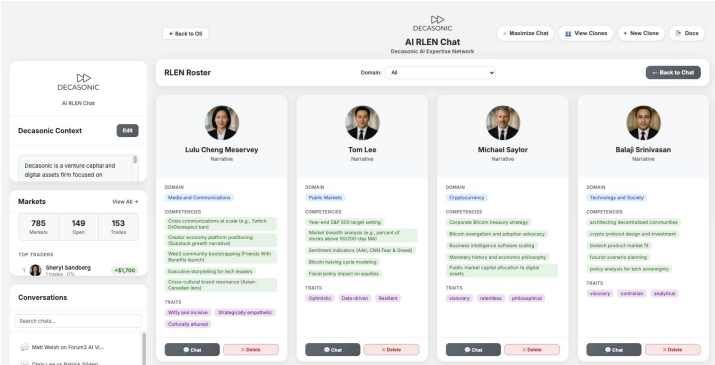Maximize the chat view
Viewport: 715px width, 365px height.
pyautogui.click(x=525, y=33)
